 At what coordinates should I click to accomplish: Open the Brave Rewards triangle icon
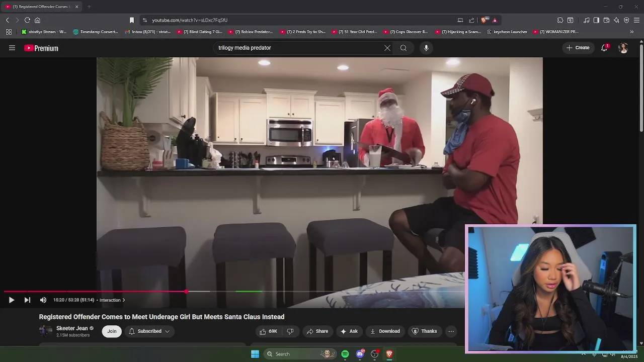tap(495, 20)
